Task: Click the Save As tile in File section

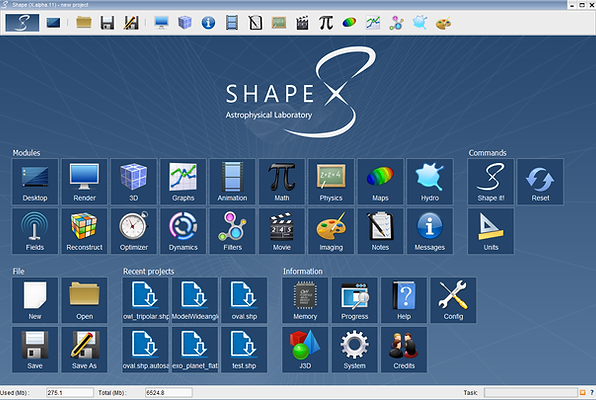Action: (84, 350)
